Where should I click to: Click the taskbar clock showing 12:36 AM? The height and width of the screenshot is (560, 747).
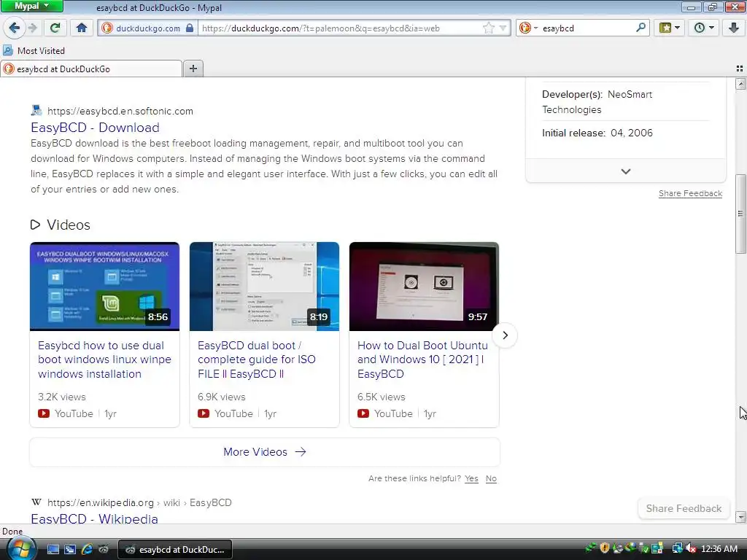(x=719, y=548)
